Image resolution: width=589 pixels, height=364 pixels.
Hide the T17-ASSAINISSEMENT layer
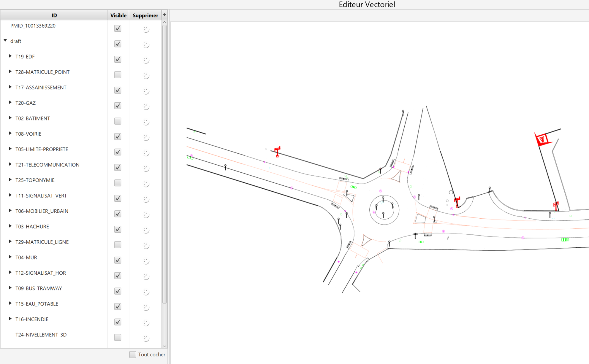118,90
